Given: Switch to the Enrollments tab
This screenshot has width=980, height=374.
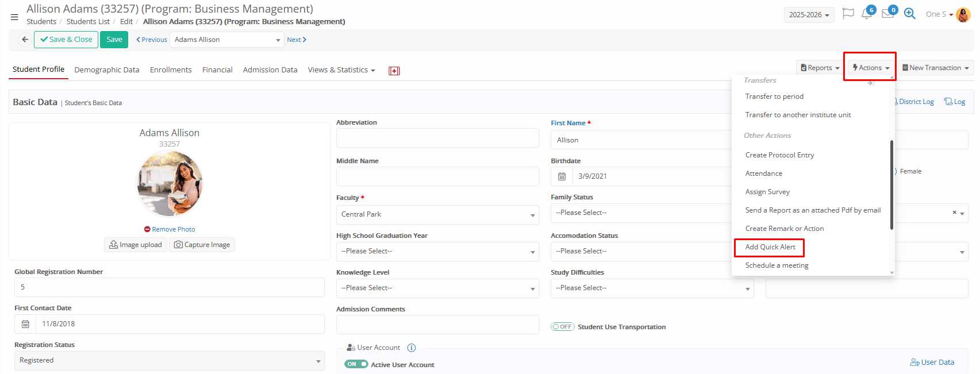Looking at the screenshot, I should click(x=171, y=70).
